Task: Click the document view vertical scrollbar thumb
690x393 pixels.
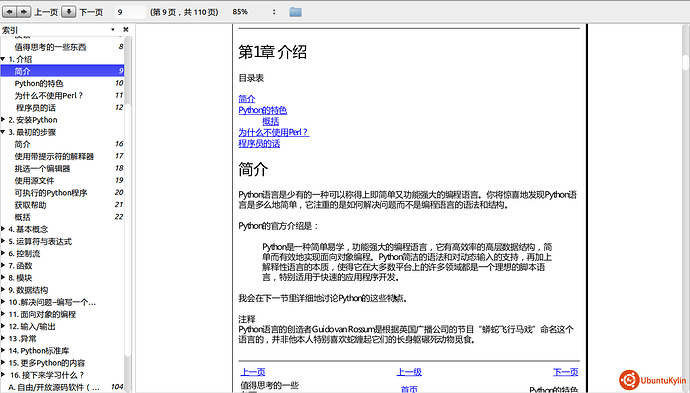Action: tap(686, 62)
